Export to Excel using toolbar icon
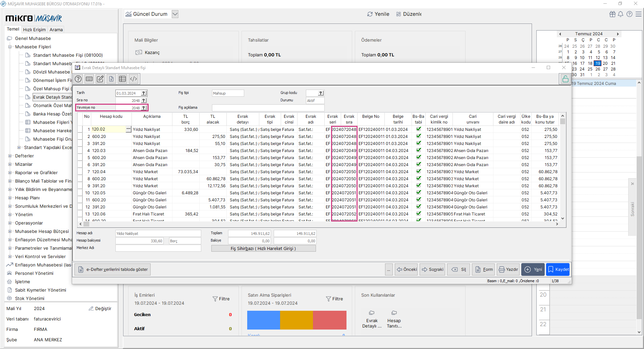Screen dimensions: 644x349 point(111,79)
